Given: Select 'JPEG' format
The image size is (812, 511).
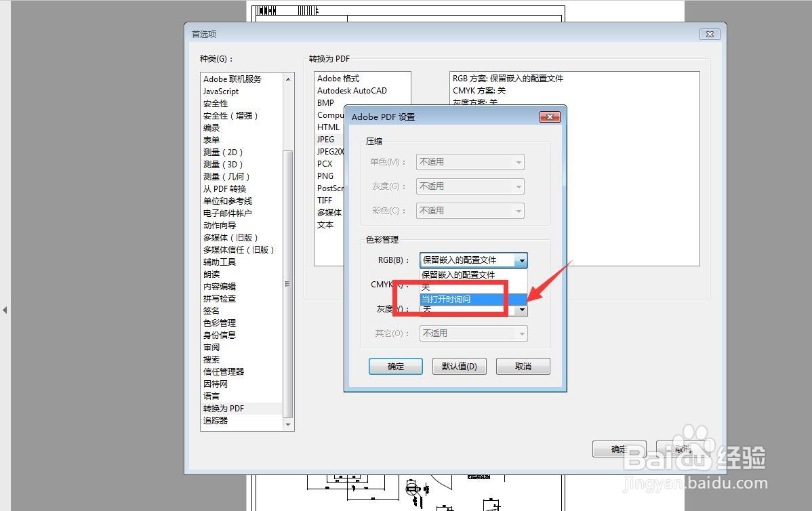Looking at the screenshot, I should pos(326,139).
